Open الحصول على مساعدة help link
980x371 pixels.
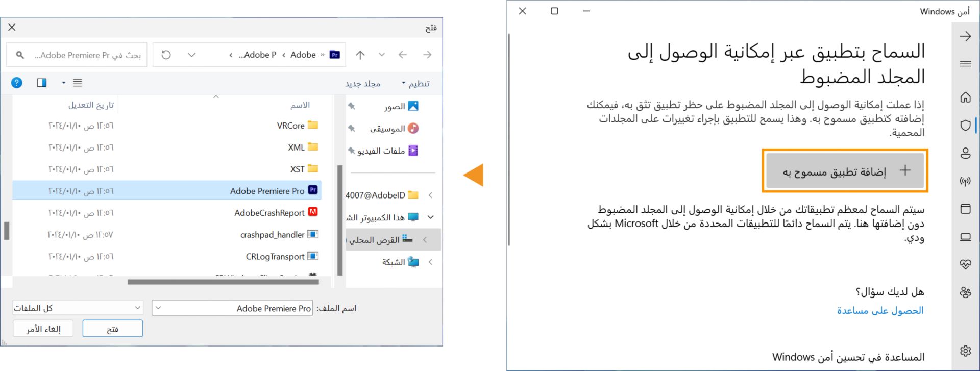coord(880,310)
